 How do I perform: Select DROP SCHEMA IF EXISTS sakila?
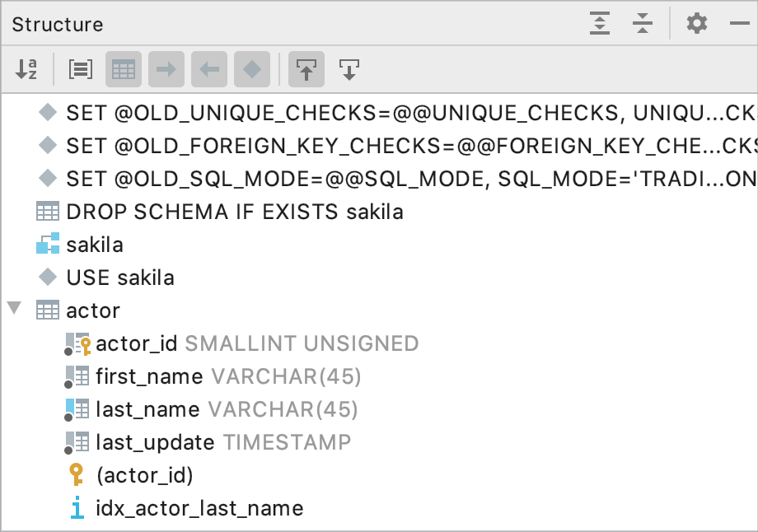(x=235, y=212)
